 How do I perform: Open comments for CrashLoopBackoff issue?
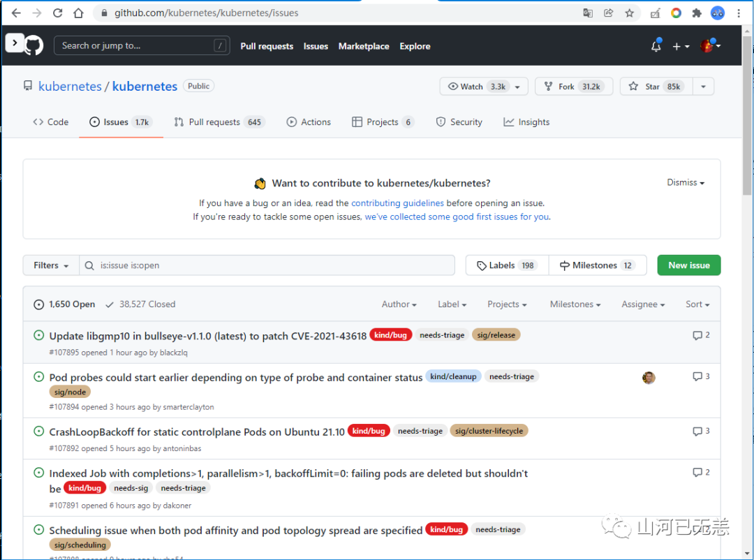point(701,431)
